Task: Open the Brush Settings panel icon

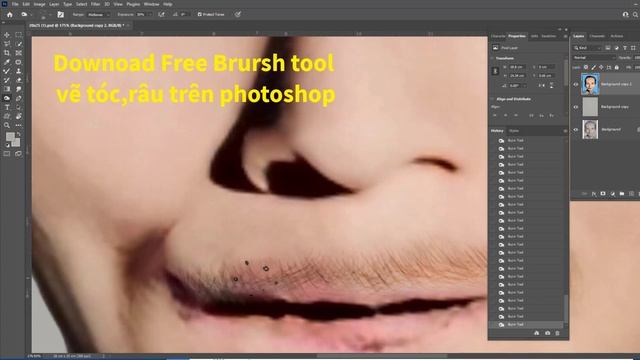Action: pos(60,15)
